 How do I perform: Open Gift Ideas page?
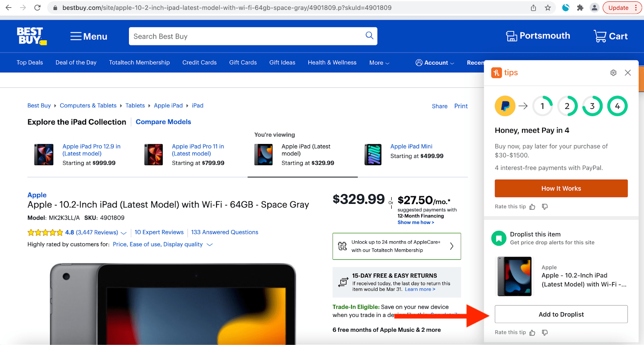pyautogui.click(x=282, y=62)
